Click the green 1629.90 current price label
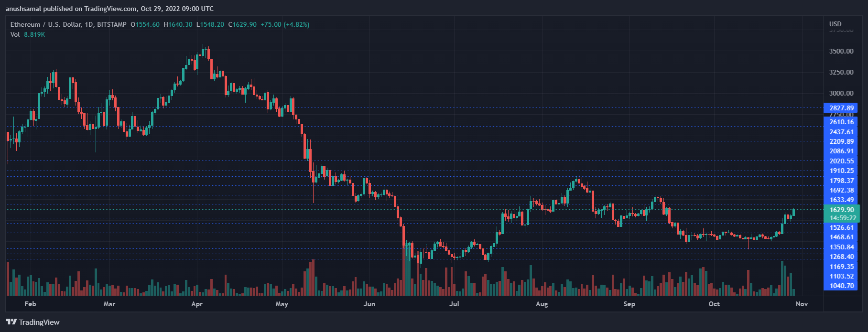 pyautogui.click(x=841, y=210)
